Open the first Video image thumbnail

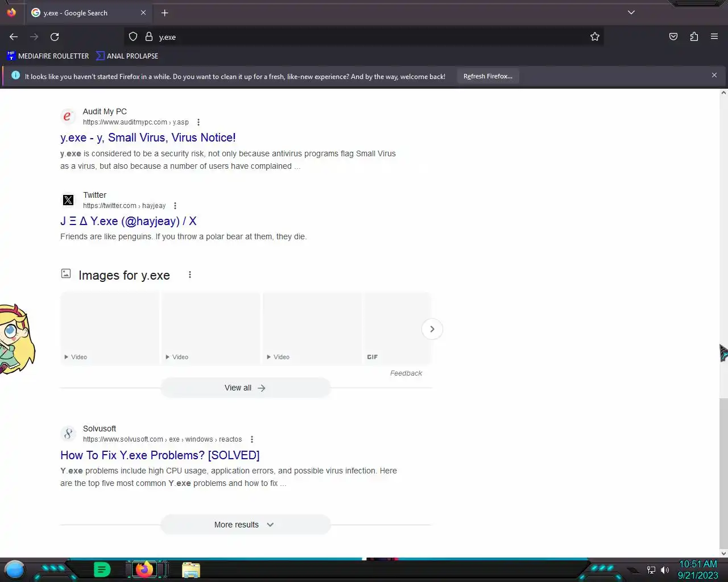click(x=110, y=328)
